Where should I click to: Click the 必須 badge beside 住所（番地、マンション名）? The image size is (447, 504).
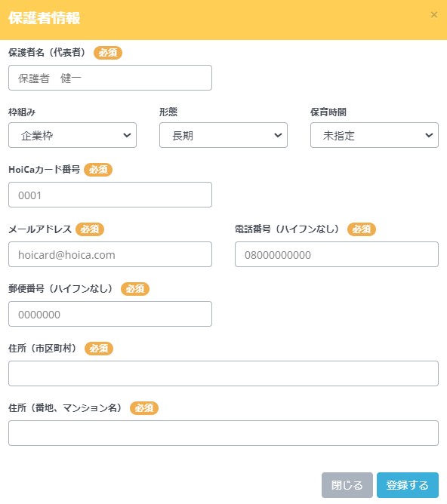(x=144, y=408)
